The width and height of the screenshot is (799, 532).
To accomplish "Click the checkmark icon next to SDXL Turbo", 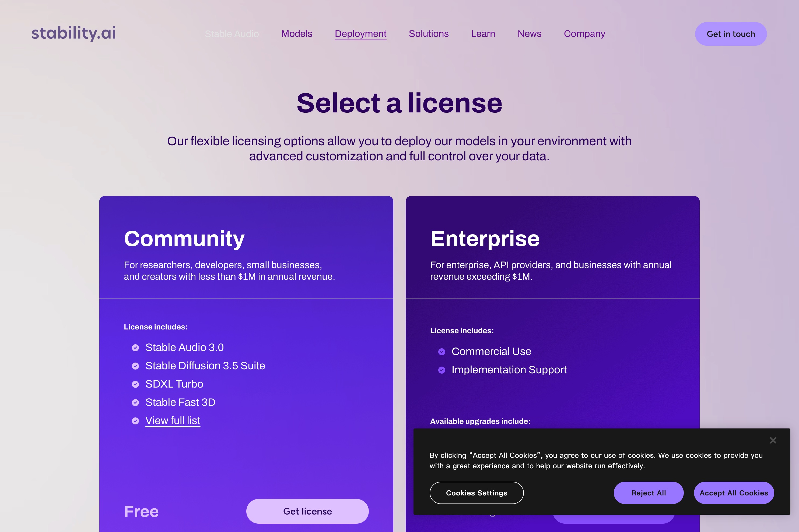I will click(135, 384).
